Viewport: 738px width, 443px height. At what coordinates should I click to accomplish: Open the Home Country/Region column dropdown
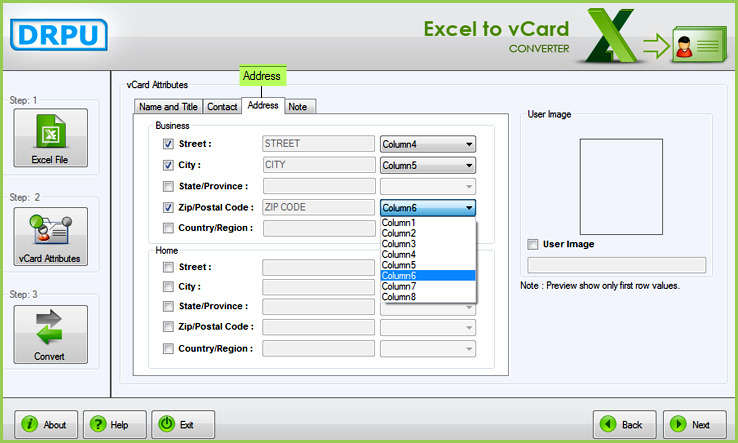[x=428, y=349]
